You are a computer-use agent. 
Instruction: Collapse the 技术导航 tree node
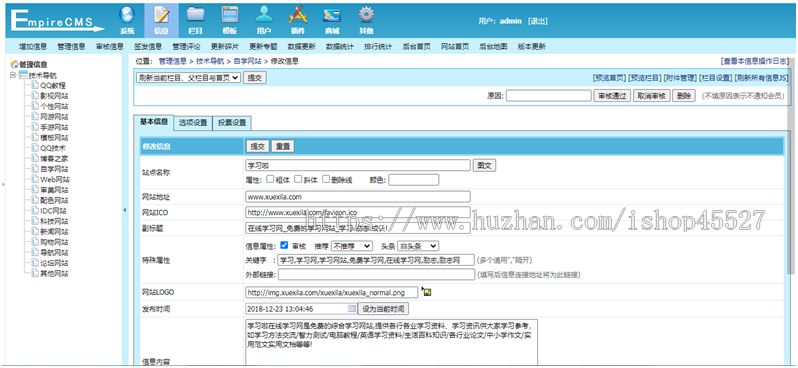pyautogui.click(x=13, y=75)
